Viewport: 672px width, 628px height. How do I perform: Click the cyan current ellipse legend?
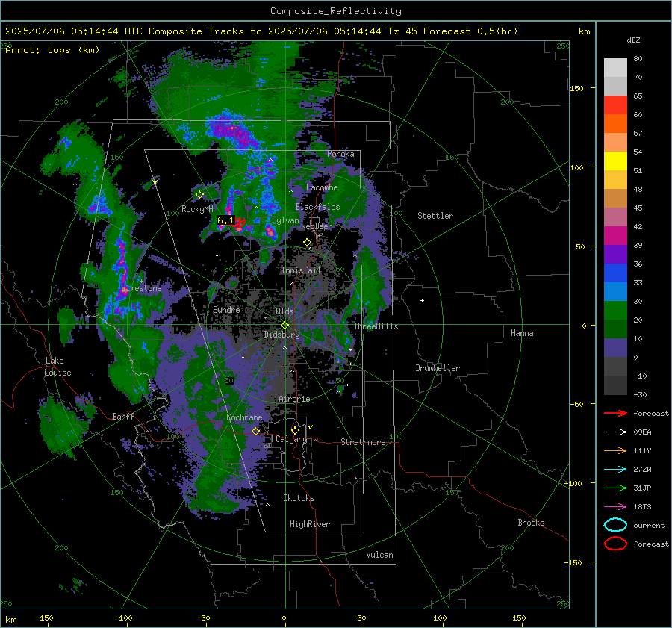[x=616, y=525]
